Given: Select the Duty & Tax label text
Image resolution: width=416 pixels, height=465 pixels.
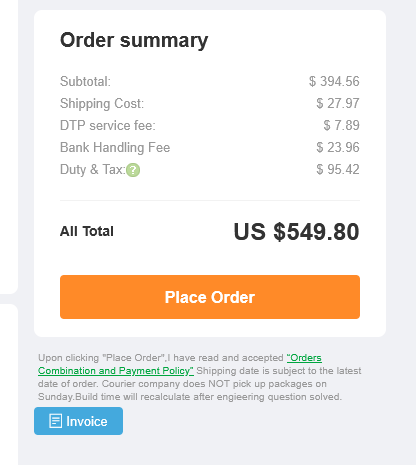Looking at the screenshot, I should [x=93, y=169].
